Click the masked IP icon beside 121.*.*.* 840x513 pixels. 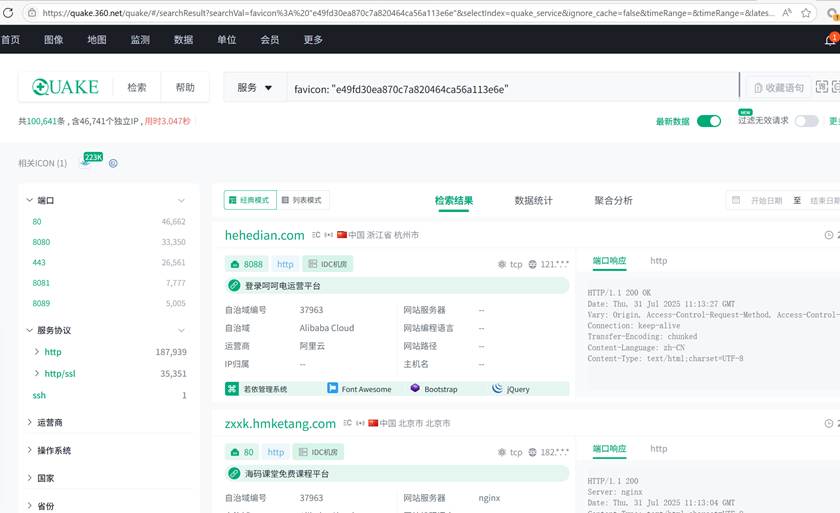tap(532, 264)
